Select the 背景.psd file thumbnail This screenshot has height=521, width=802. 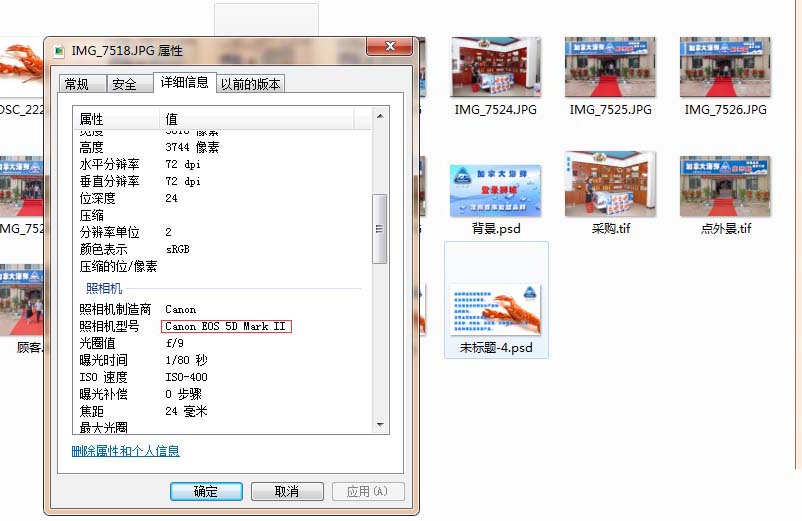click(x=496, y=190)
